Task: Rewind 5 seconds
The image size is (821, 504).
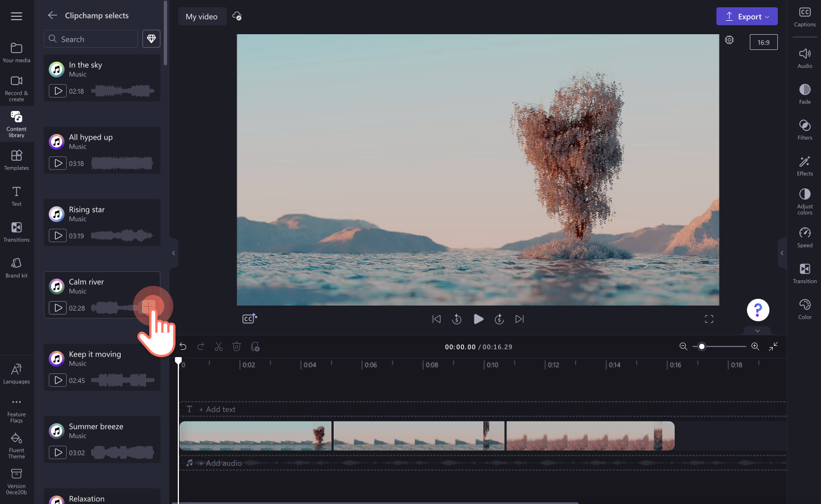Action: 457,319
